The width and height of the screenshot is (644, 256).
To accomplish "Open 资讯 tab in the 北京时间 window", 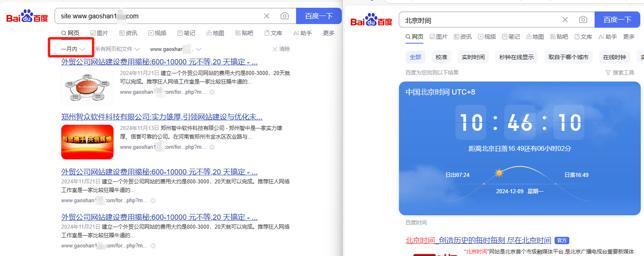I will pos(463,37).
